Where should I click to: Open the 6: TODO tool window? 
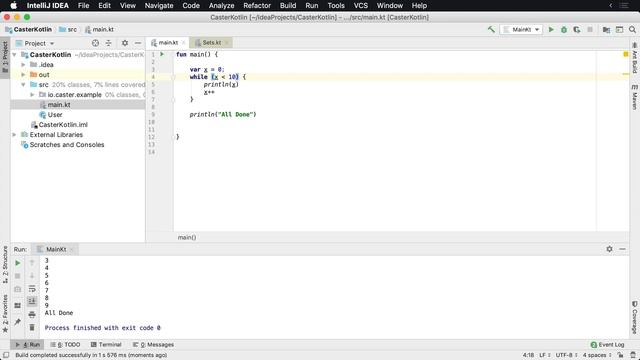(65, 344)
